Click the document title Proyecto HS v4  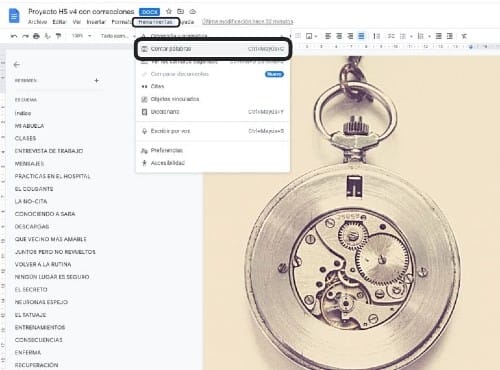pos(81,12)
